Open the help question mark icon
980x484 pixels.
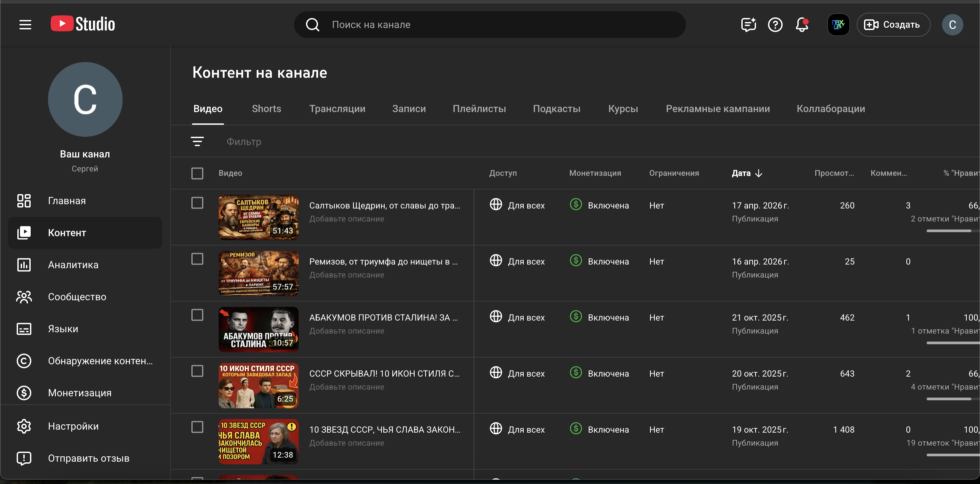pos(775,25)
